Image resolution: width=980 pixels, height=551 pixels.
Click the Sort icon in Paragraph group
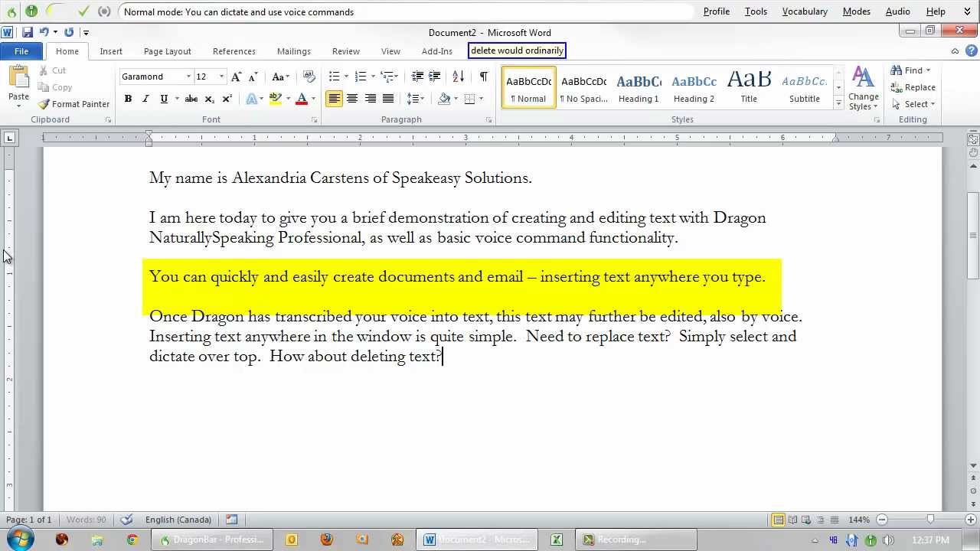click(x=459, y=77)
